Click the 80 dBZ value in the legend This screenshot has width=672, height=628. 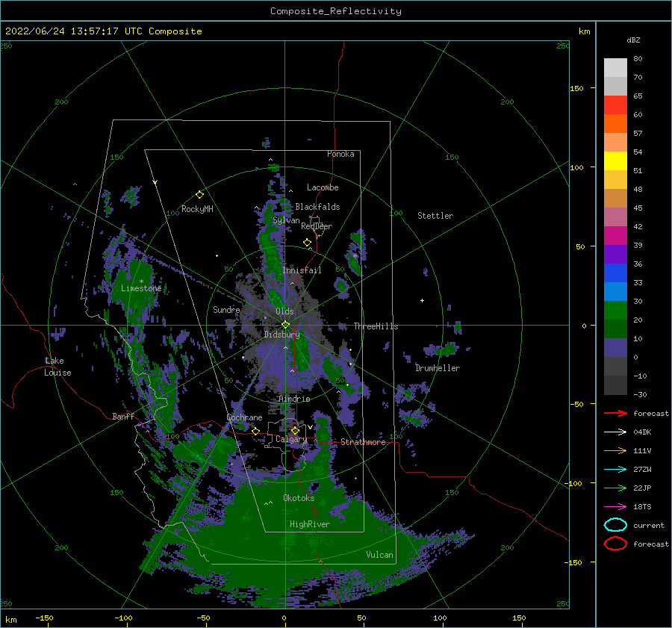click(638, 58)
